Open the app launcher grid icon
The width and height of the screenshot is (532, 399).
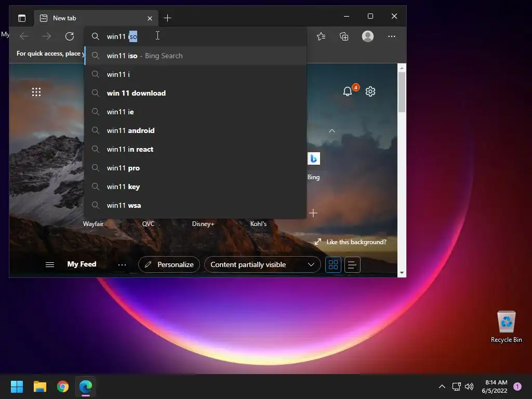coord(36,92)
